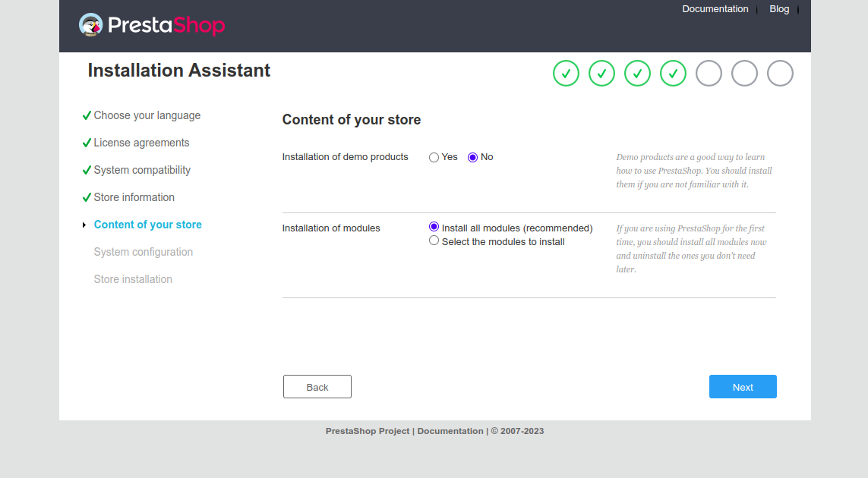Go to Choose your language step
868x478 pixels.
[147, 115]
